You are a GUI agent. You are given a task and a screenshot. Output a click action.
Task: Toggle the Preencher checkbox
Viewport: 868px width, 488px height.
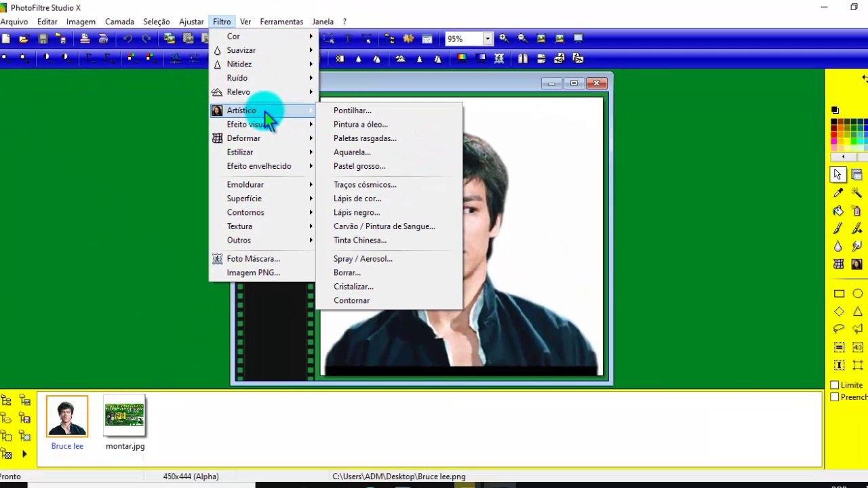pyautogui.click(x=835, y=397)
